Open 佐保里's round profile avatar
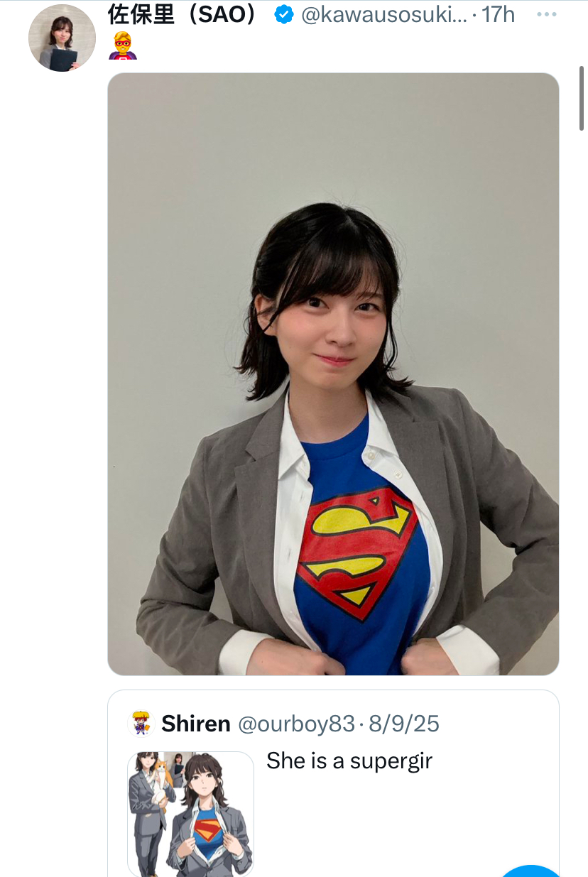Viewport: 588px width, 877px height. pos(62,38)
